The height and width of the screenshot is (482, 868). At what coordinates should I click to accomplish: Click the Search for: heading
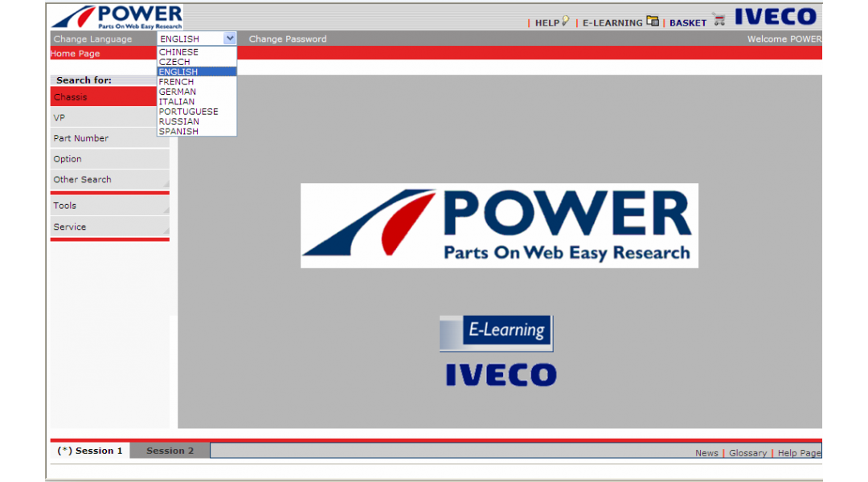click(84, 80)
